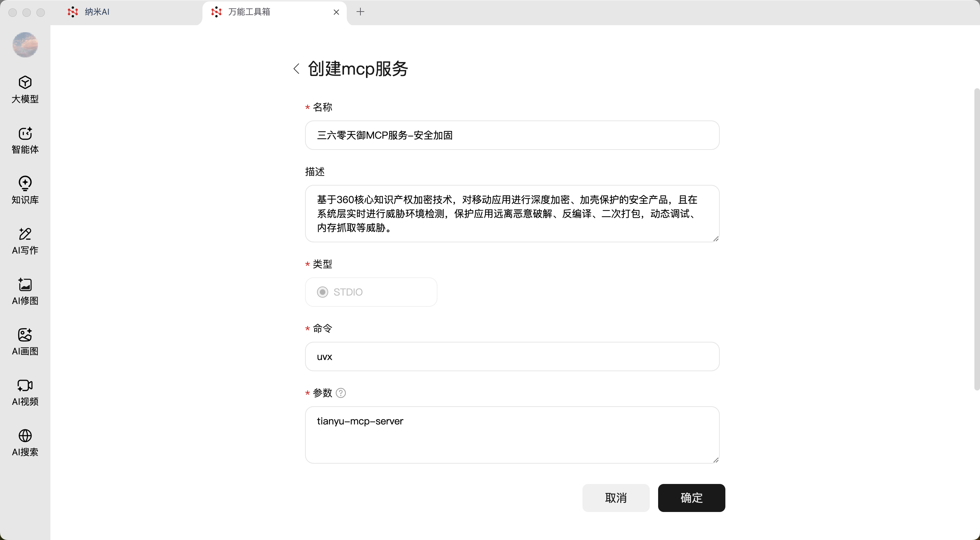Open the AI写作 writing tool icon
This screenshot has height=540, width=980.
(x=25, y=234)
